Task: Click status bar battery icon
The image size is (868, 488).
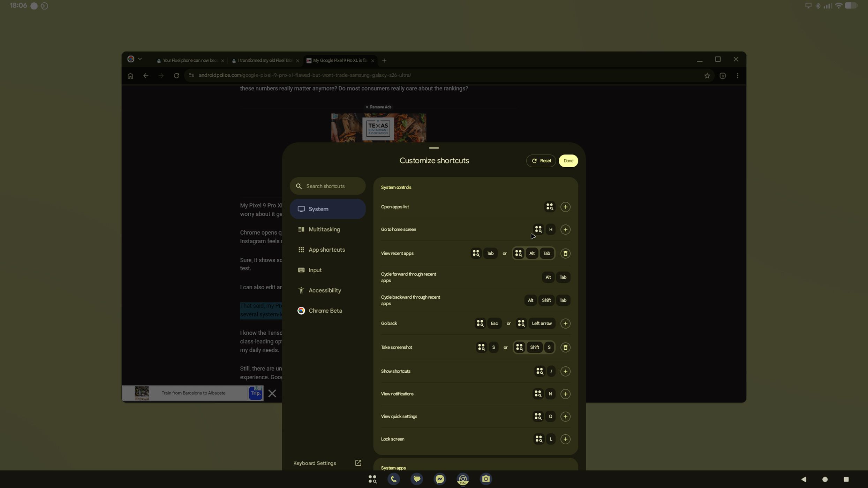Action: coord(851,6)
